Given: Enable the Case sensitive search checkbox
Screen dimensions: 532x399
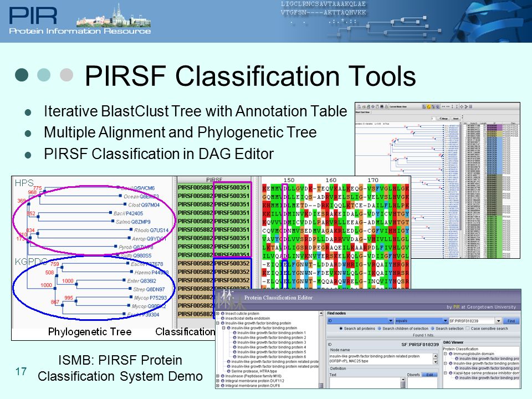Looking at the screenshot, I should (468, 329).
